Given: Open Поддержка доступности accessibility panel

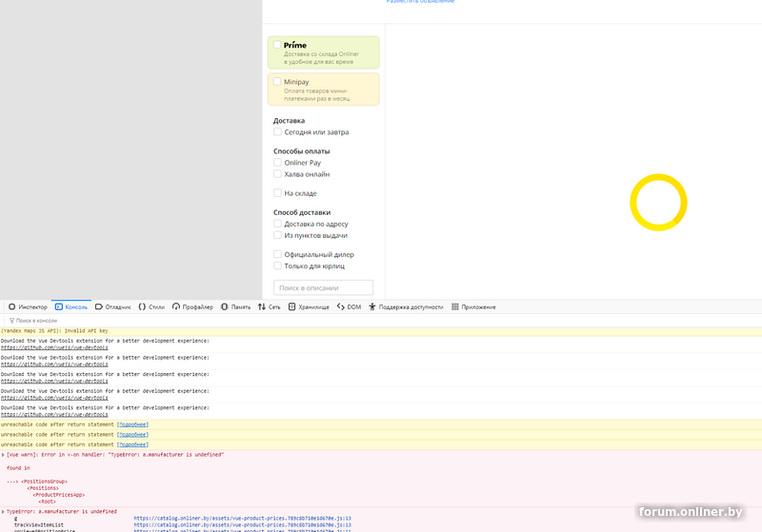Looking at the screenshot, I should (x=406, y=306).
